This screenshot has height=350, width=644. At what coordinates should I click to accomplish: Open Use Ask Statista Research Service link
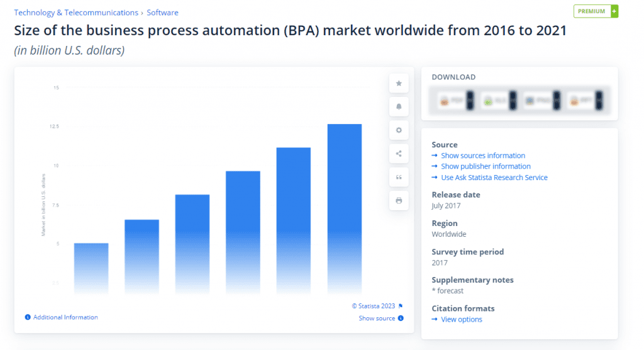[494, 178]
